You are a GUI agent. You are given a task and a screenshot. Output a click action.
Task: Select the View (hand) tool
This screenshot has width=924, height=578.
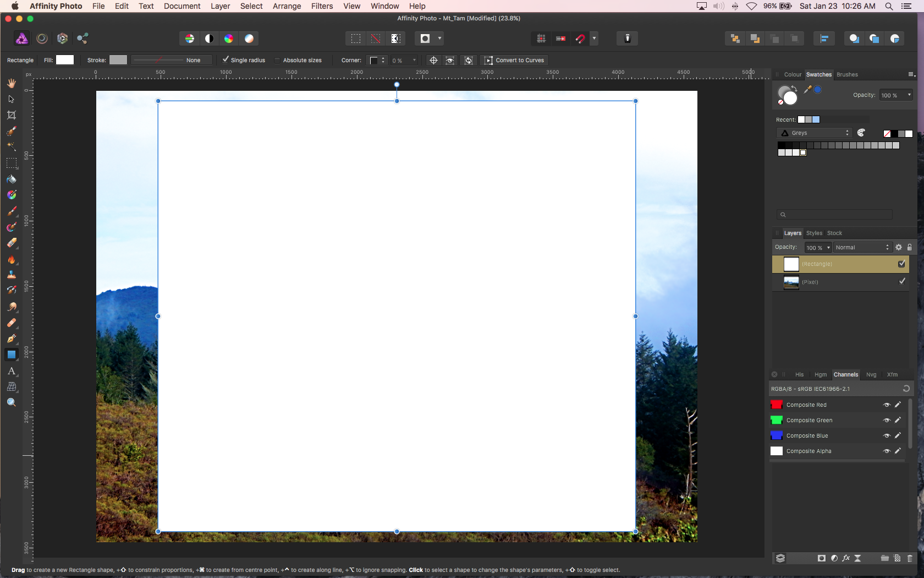11,83
